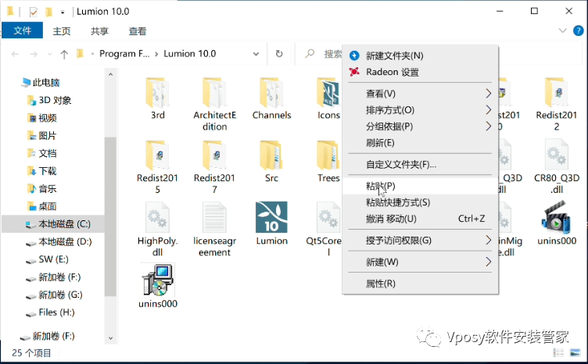Click the properties checkmark quick access icon
The width and height of the screenshot is (588, 364).
tap(34, 12)
